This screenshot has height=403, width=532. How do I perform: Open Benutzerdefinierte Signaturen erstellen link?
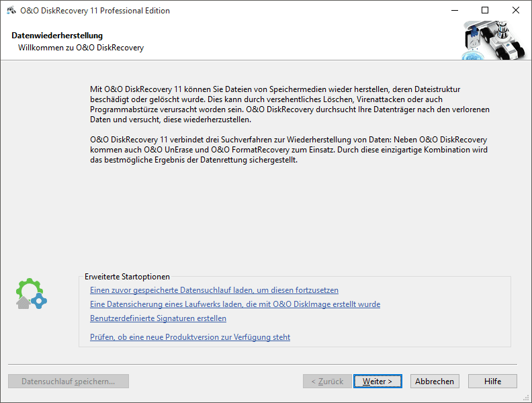tap(158, 318)
